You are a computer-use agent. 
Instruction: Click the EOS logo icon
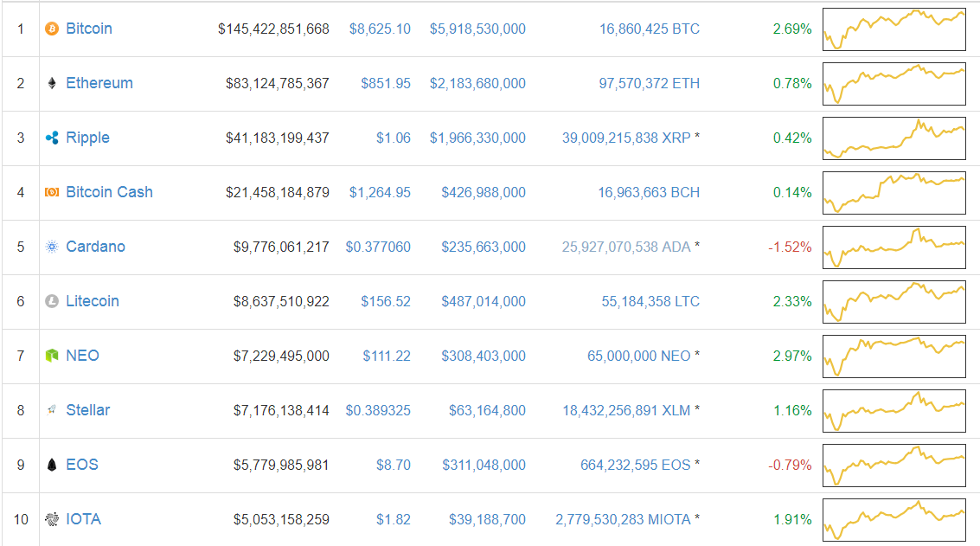[x=52, y=464]
